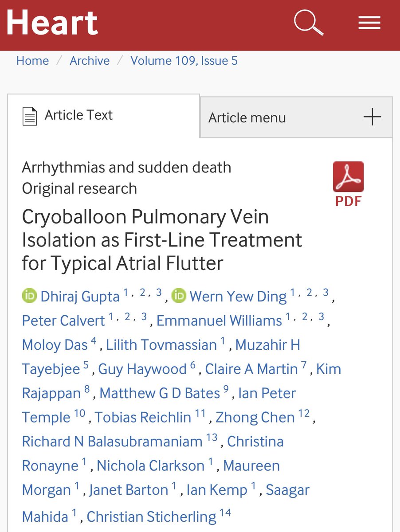This screenshot has width=400, height=532.
Task: Open Volume 109, Issue 5 link
Action: pyautogui.click(x=184, y=61)
